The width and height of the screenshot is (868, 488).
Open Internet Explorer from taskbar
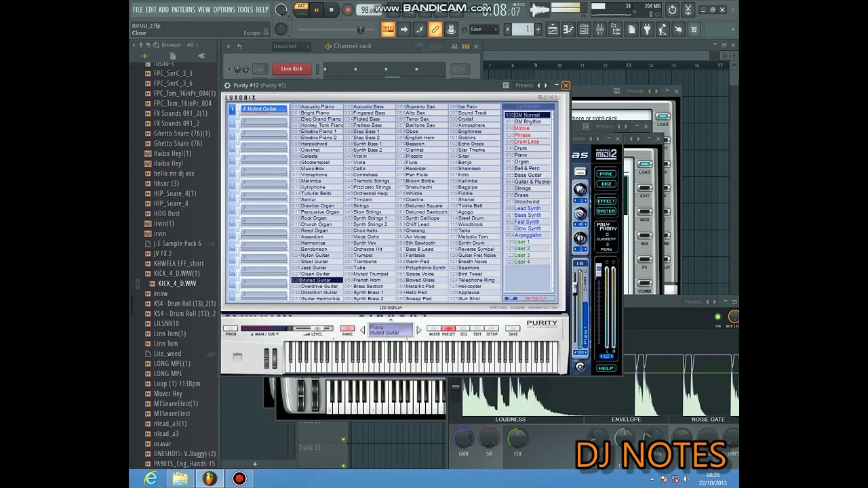[x=151, y=479]
